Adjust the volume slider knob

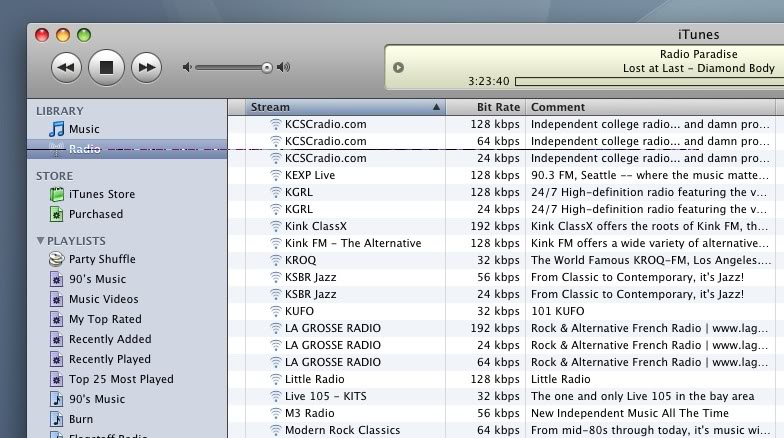point(267,68)
